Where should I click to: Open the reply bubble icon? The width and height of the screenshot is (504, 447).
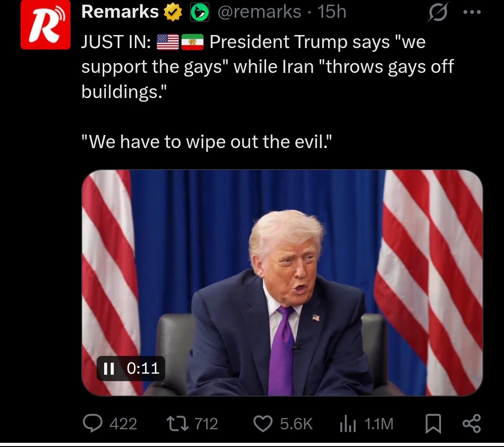(x=92, y=423)
